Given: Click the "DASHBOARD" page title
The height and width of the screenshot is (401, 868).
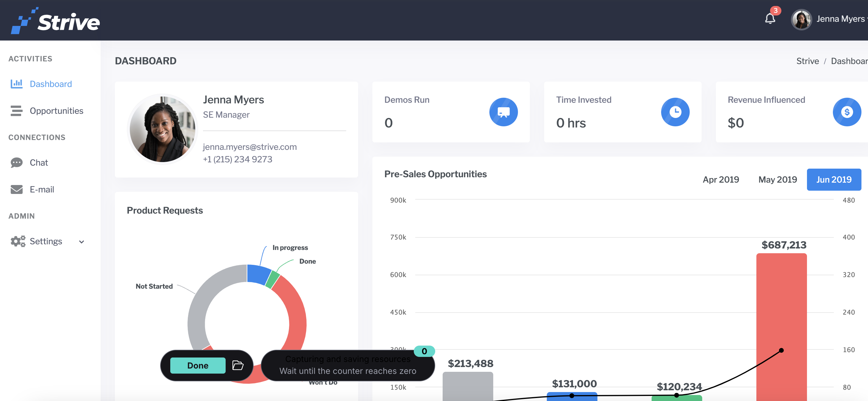Looking at the screenshot, I should click(146, 61).
